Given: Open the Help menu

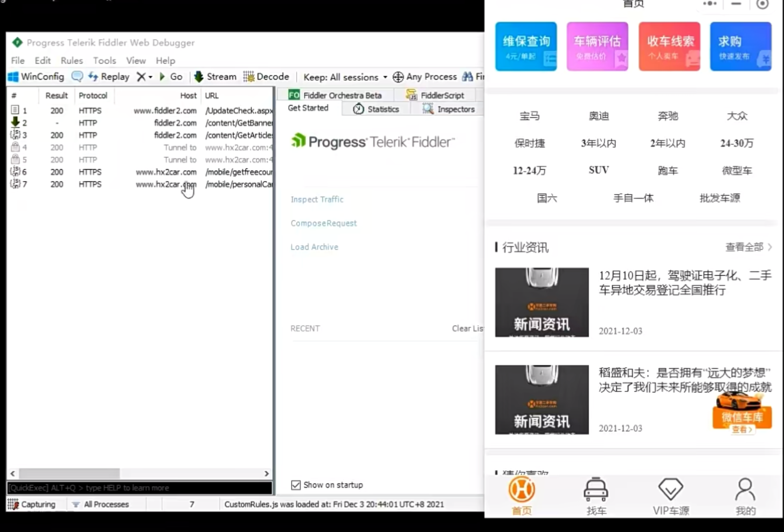Looking at the screenshot, I should (x=165, y=60).
